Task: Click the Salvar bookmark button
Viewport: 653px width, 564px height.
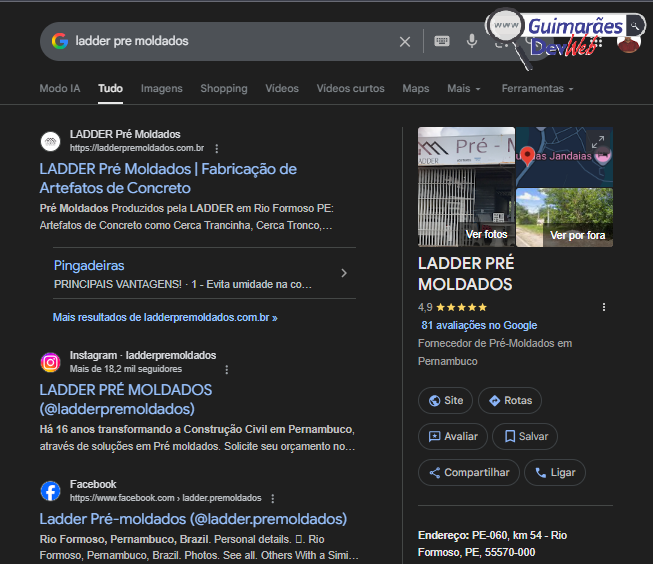Action: 525,436
